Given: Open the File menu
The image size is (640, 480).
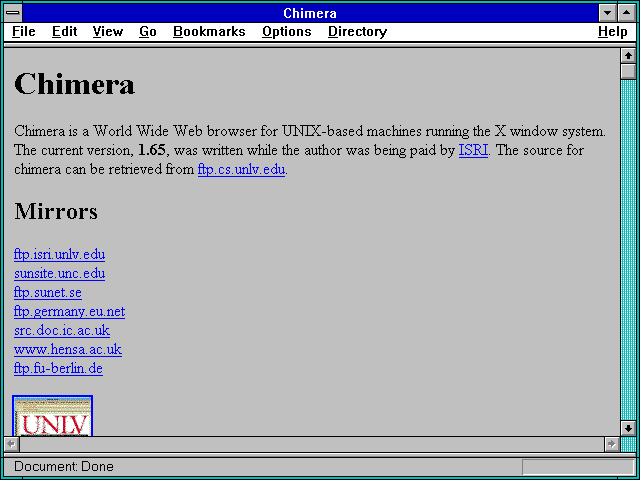Looking at the screenshot, I should click(24, 32).
